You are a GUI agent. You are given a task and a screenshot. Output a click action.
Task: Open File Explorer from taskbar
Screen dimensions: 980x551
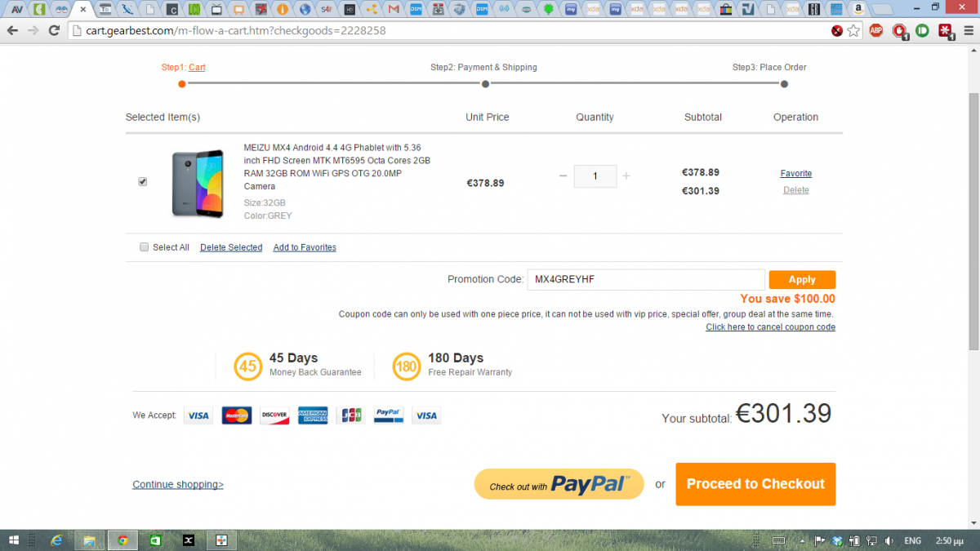(x=90, y=540)
